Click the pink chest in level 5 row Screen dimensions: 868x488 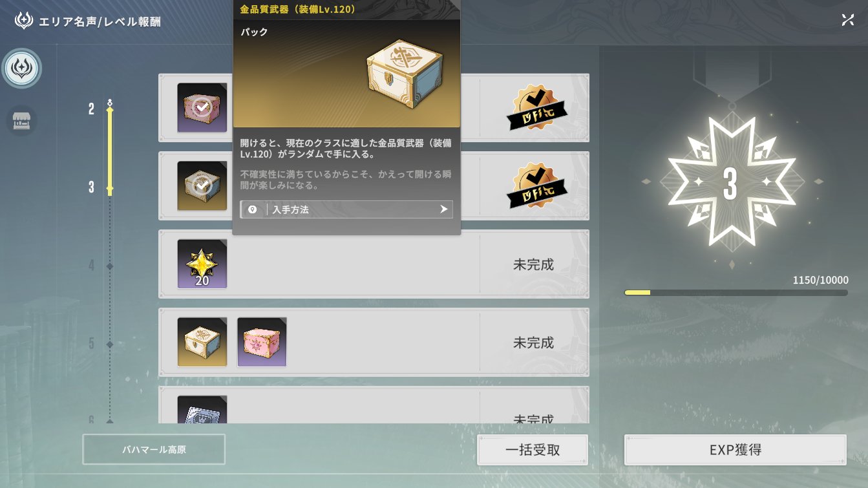click(262, 342)
